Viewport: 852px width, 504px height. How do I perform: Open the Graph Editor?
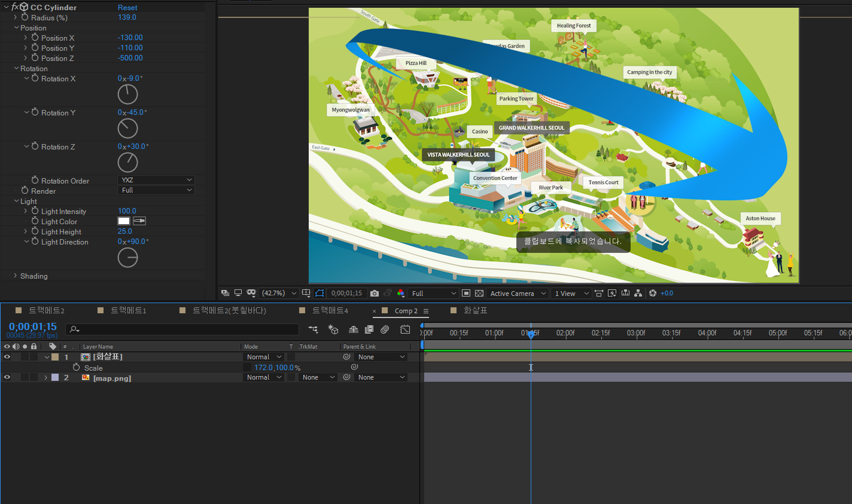click(x=405, y=329)
